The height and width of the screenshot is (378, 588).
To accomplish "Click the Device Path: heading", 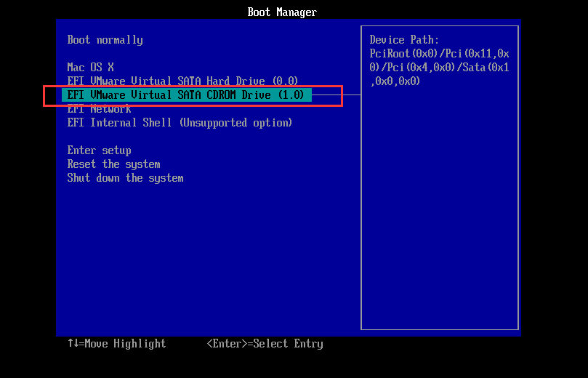I will point(404,40).
